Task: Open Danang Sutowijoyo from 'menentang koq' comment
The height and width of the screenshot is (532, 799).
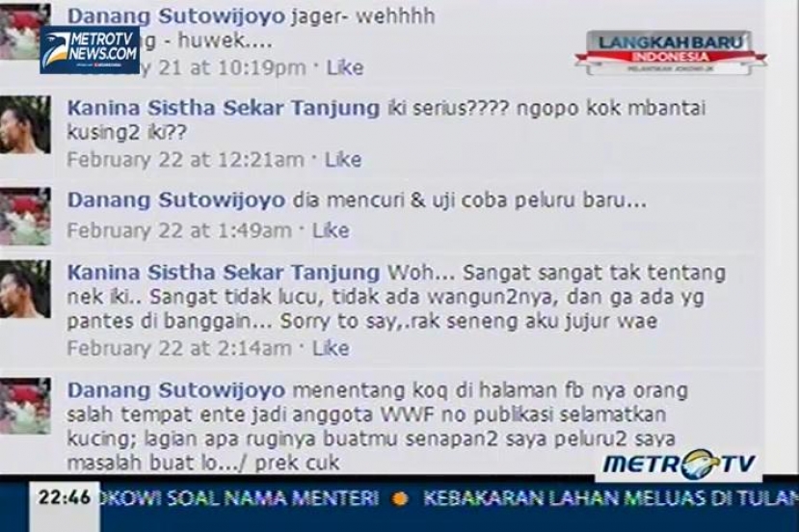Action: [x=176, y=391]
